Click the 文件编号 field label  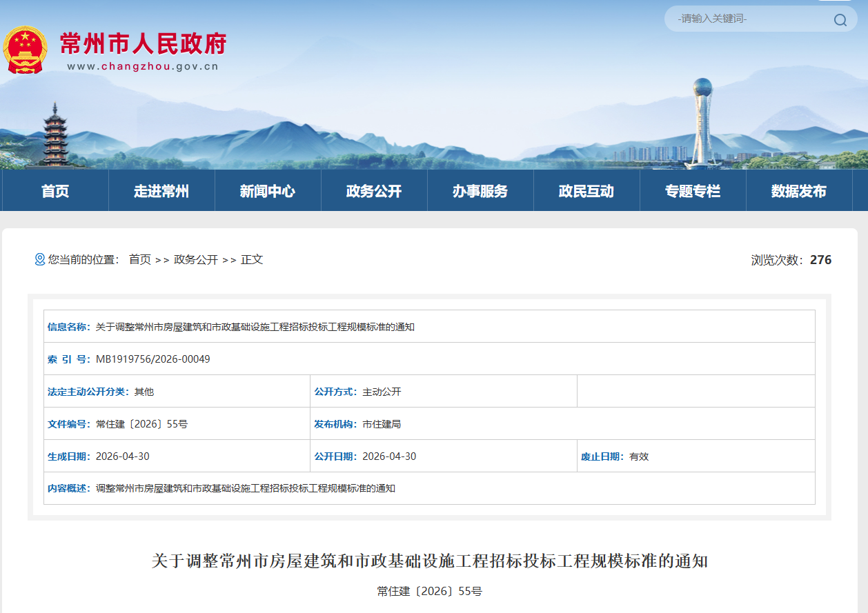[x=69, y=424]
